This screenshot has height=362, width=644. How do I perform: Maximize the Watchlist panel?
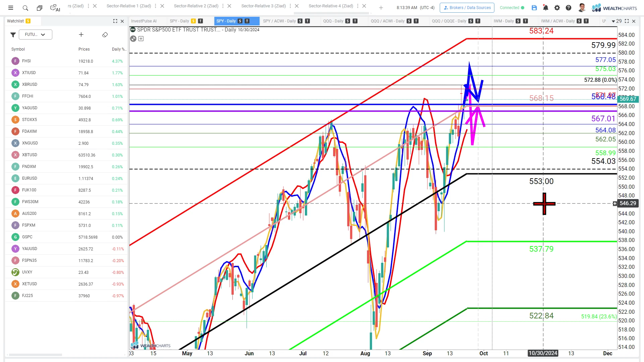tap(115, 21)
